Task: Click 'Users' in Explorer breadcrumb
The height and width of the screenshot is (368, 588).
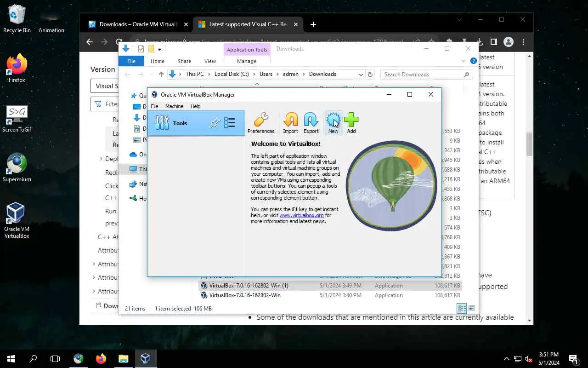Action: pyautogui.click(x=266, y=74)
